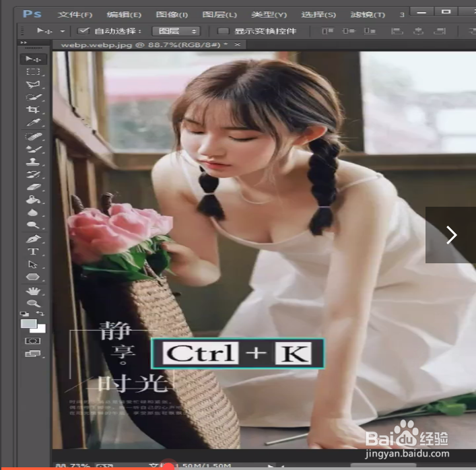
Task: Select the Zoom magnifier tool
Action: 33,303
